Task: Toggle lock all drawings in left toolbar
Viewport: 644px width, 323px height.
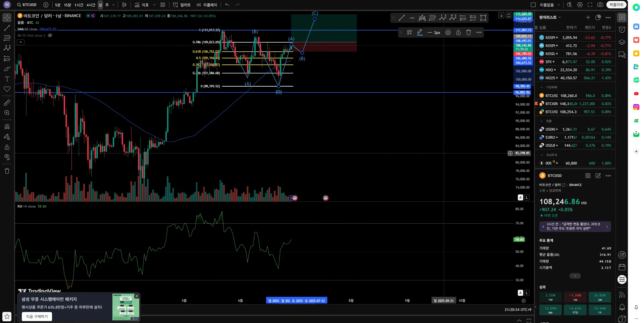Action: [7, 147]
